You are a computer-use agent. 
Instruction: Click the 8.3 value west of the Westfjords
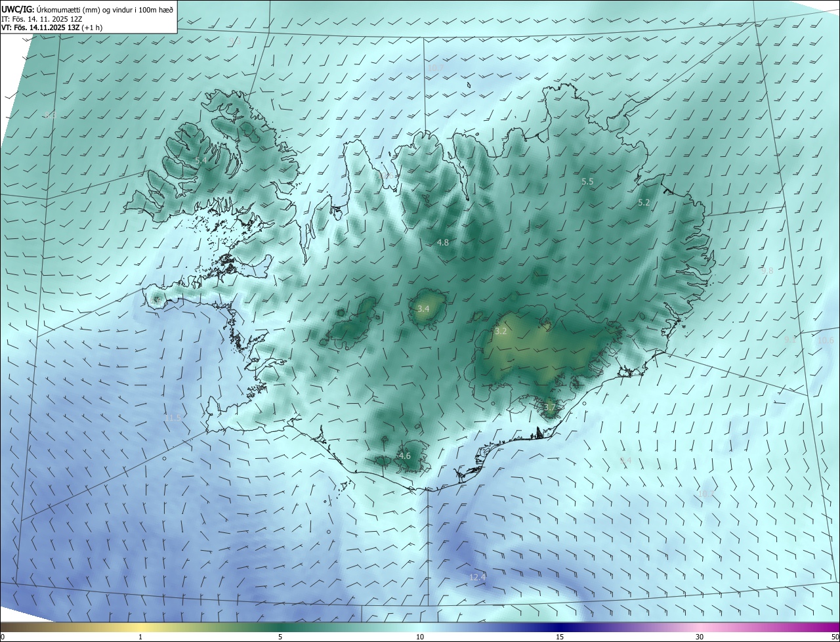click(x=51, y=115)
